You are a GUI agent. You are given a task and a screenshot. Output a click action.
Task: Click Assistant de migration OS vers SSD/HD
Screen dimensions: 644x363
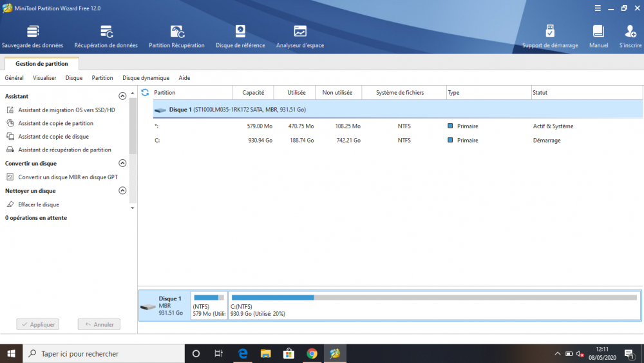[66, 110]
